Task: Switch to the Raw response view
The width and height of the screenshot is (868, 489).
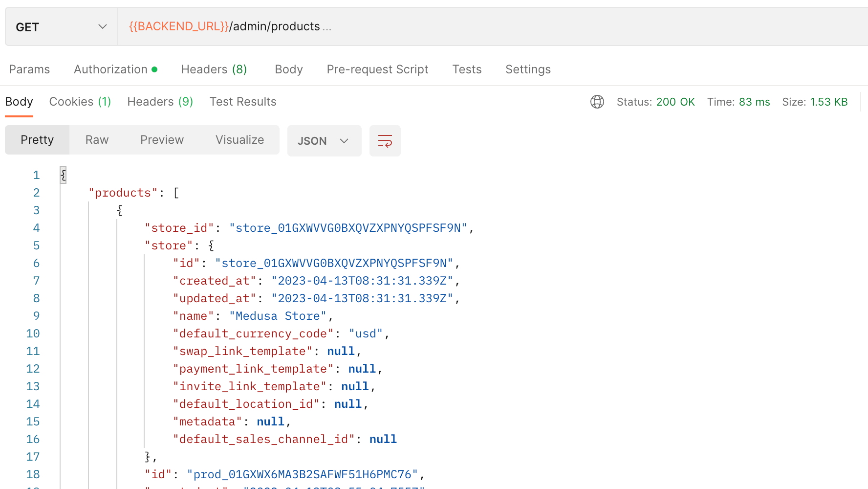Action: [96, 139]
